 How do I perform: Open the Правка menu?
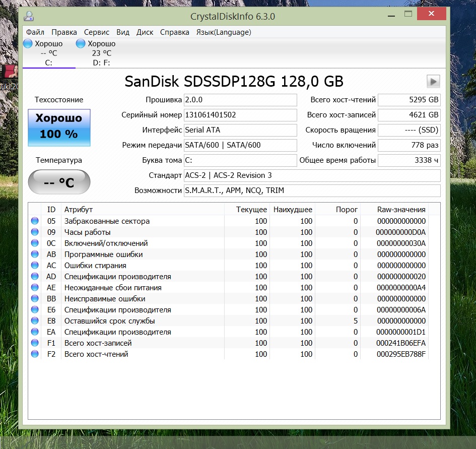tap(64, 32)
